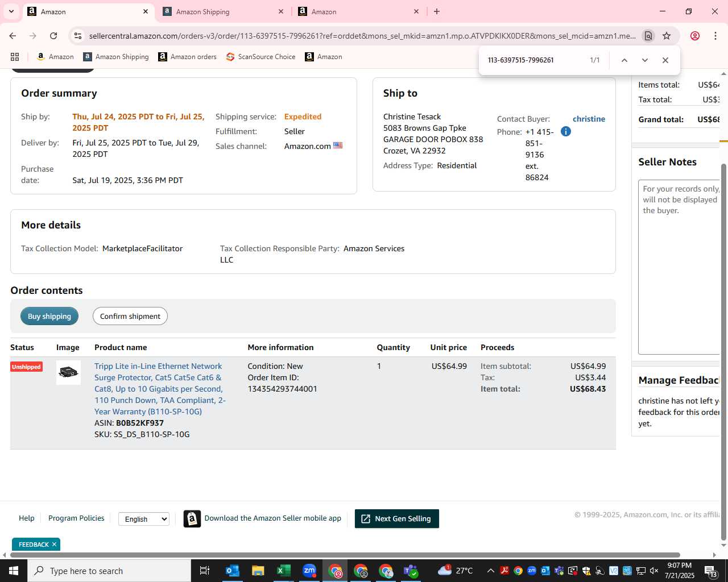Image resolution: width=728 pixels, height=582 pixels.
Task: Click the Expedited shipping service text
Action: (x=303, y=117)
